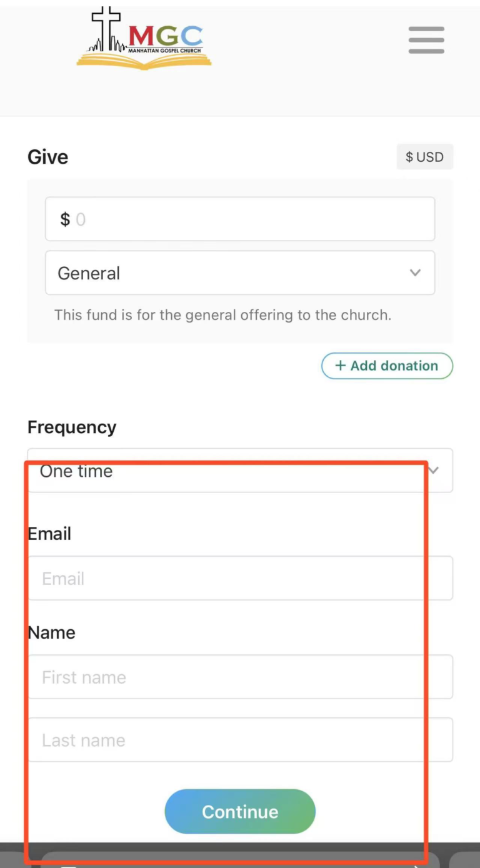Viewport: 480px width, 868px height.
Task: Click the general offering fund description text
Action: click(x=222, y=315)
